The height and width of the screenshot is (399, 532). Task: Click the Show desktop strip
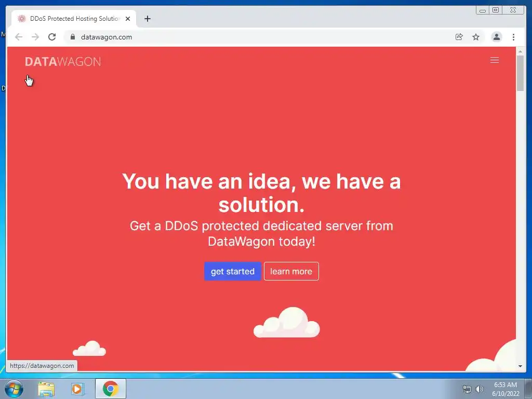click(528, 389)
